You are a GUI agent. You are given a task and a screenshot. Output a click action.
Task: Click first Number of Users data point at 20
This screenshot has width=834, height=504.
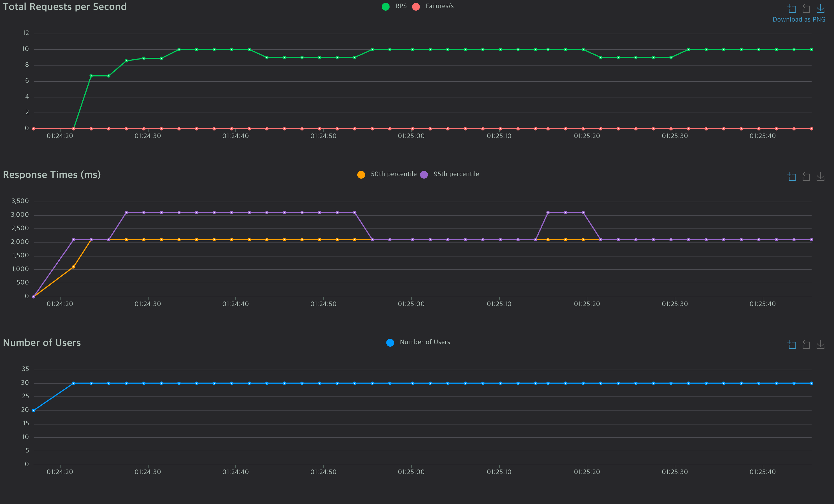[34, 410]
